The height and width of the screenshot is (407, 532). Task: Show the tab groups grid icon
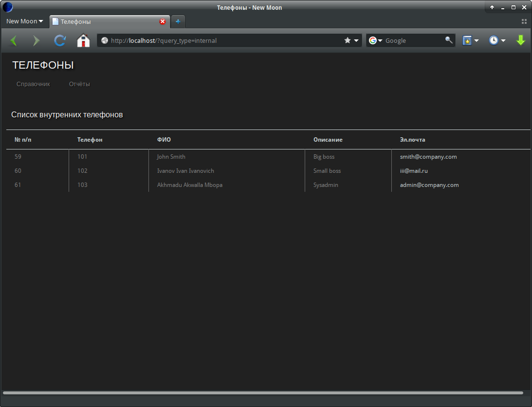click(524, 21)
